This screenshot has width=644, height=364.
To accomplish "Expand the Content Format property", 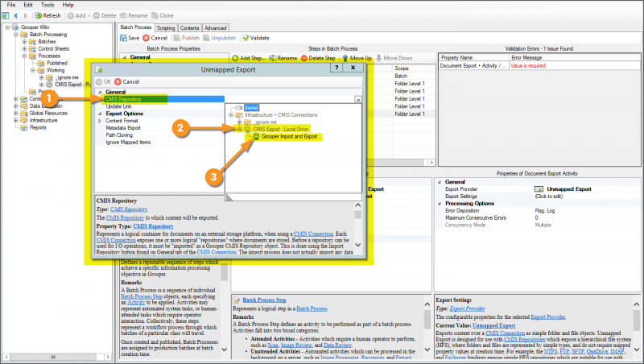I will (x=100, y=121).
